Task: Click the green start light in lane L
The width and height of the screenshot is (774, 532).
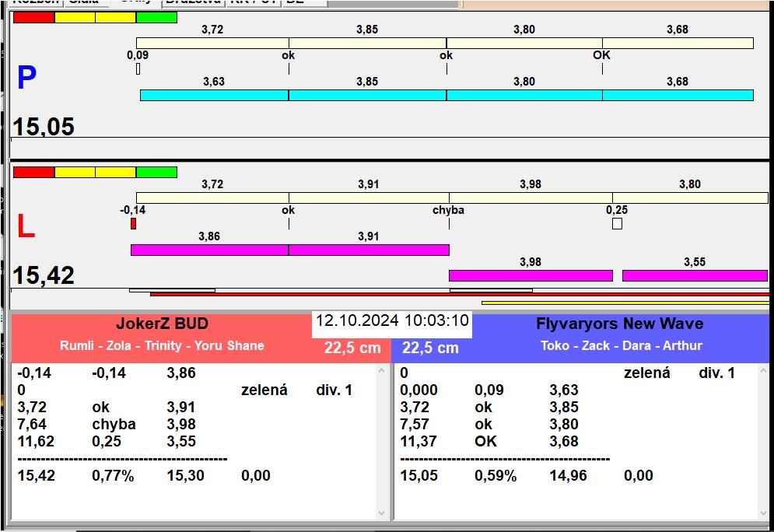Action: pos(156,172)
